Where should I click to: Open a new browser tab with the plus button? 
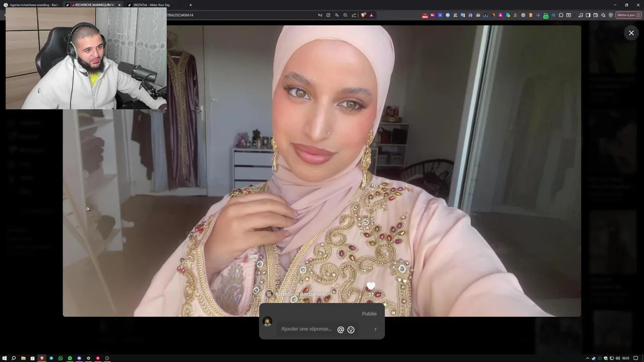coord(191,5)
